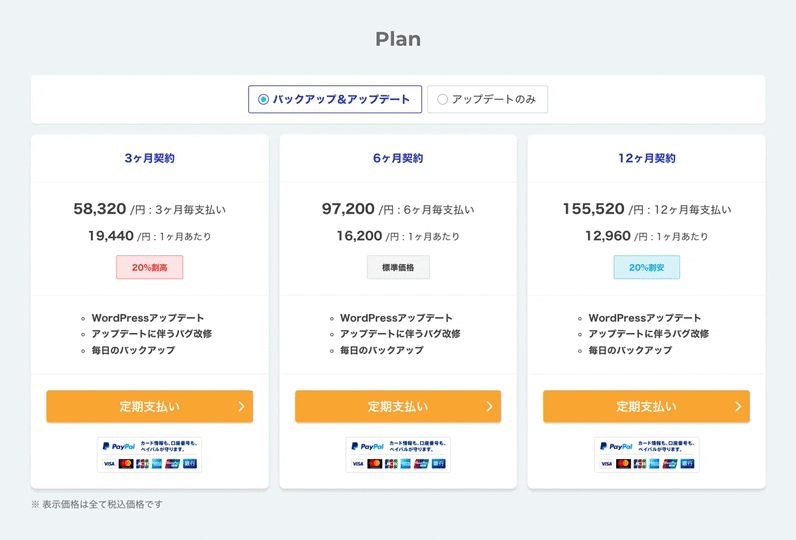Viewport: 796px width, 540px height.
Task: Click the 58,320 price text
Action: point(100,209)
